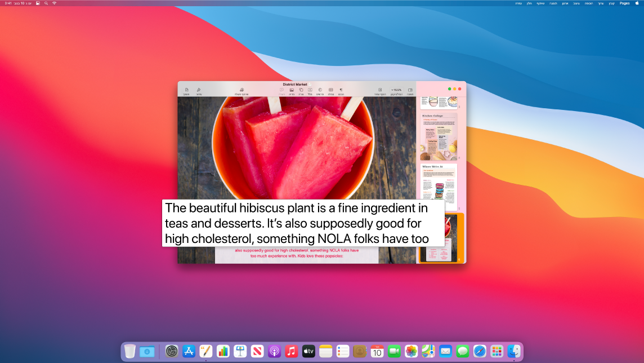Insert a chart from the toolbar

click(320, 90)
